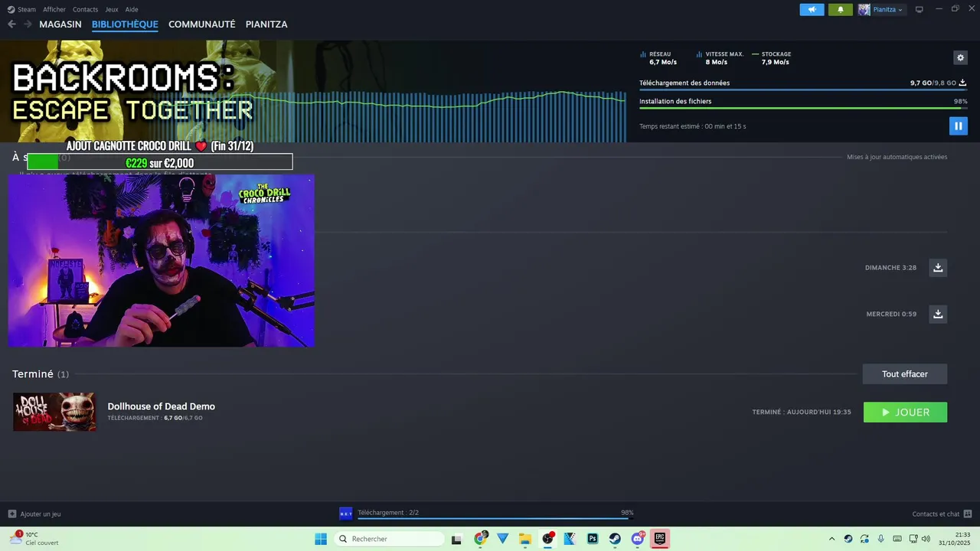The height and width of the screenshot is (551, 980).
Task: Open Epic Games Launcher from taskbar
Action: click(660, 539)
